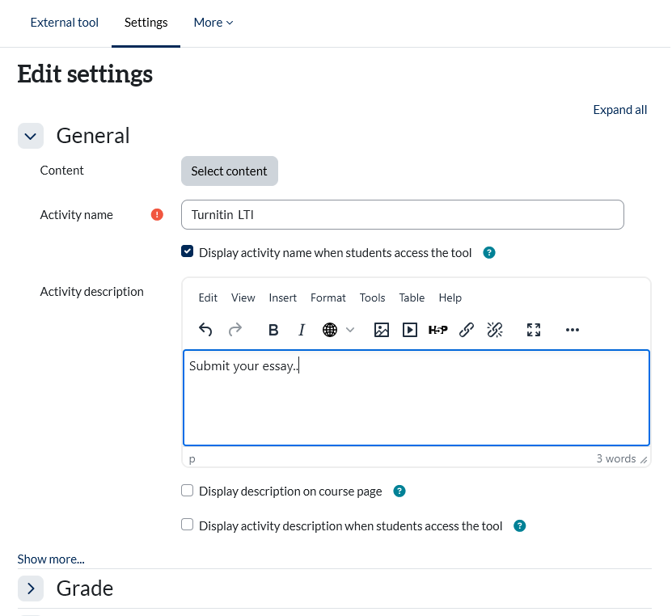
Task: Click the Undo icon in editor toolbar
Action: (205, 330)
